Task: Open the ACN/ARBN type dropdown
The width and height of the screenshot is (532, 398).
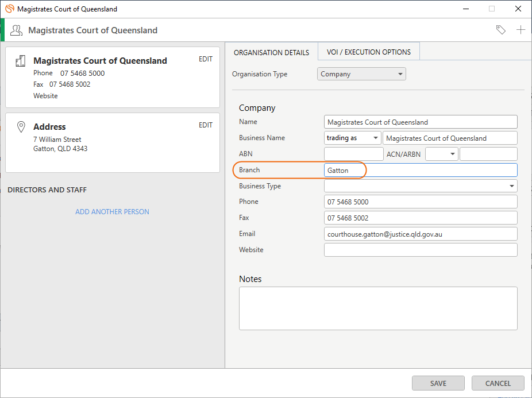Action: [441, 154]
